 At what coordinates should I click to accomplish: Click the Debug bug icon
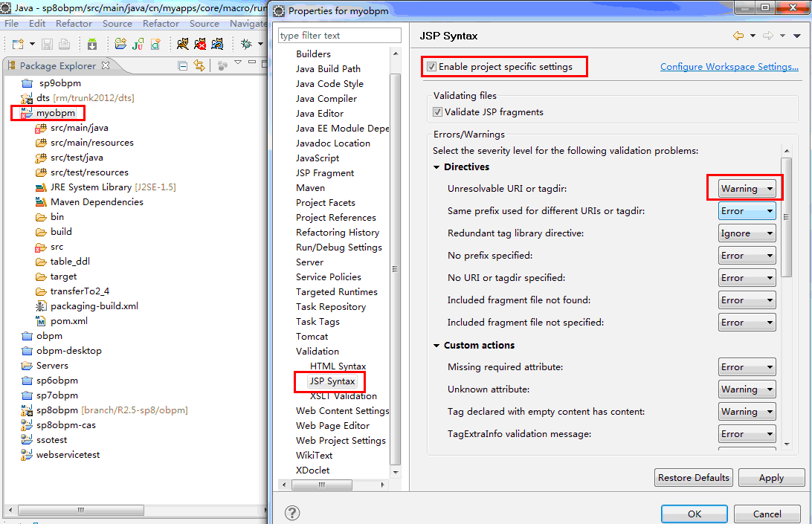click(x=247, y=44)
